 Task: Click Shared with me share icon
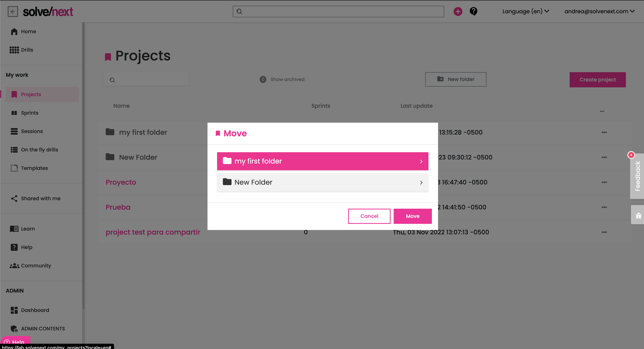point(14,198)
